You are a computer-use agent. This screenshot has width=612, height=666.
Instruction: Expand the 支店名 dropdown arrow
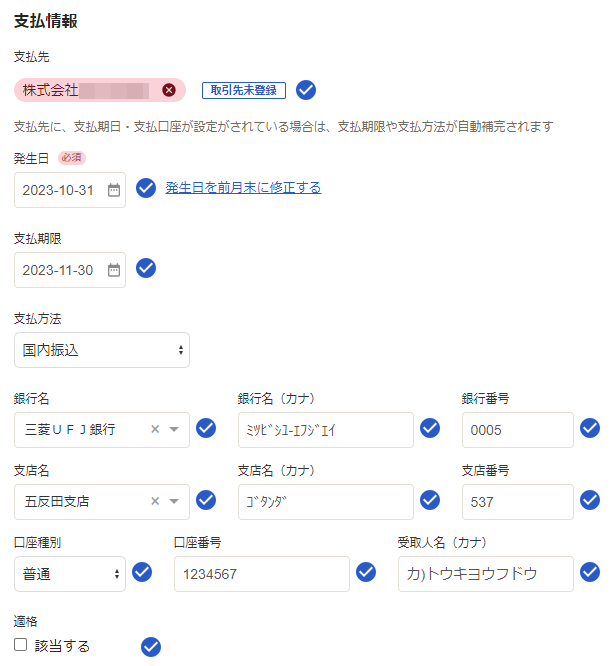[x=174, y=502]
